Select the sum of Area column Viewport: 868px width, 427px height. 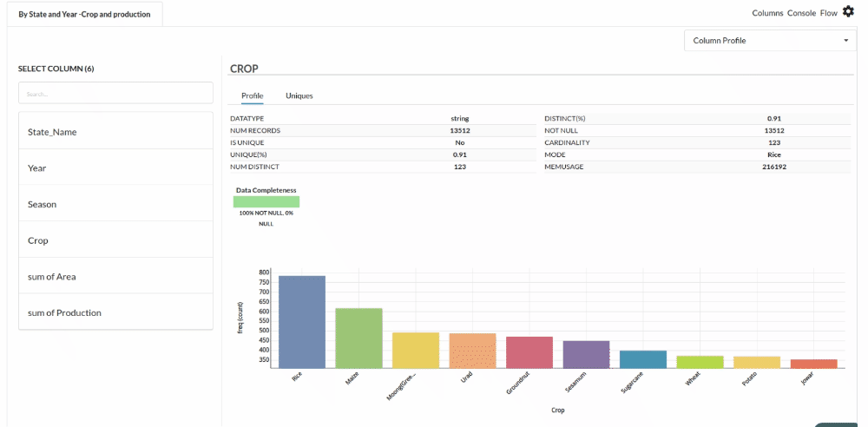click(x=115, y=276)
